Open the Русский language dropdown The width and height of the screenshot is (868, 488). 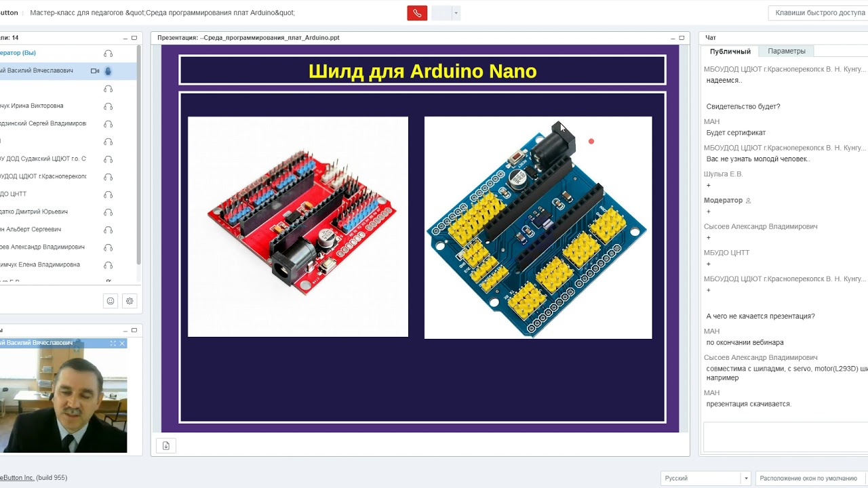click(x=705, y=479)
